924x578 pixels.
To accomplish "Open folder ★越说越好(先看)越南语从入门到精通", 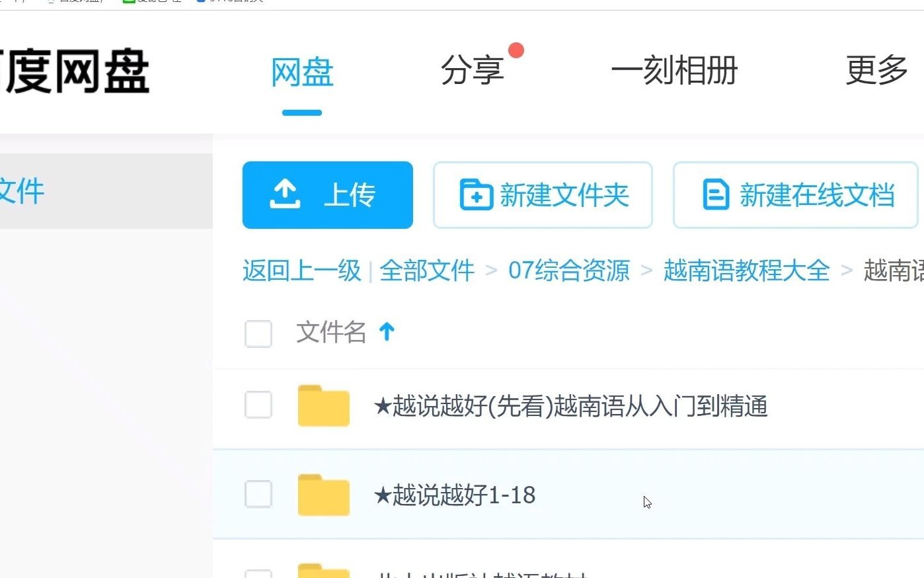I will [570, 406].
